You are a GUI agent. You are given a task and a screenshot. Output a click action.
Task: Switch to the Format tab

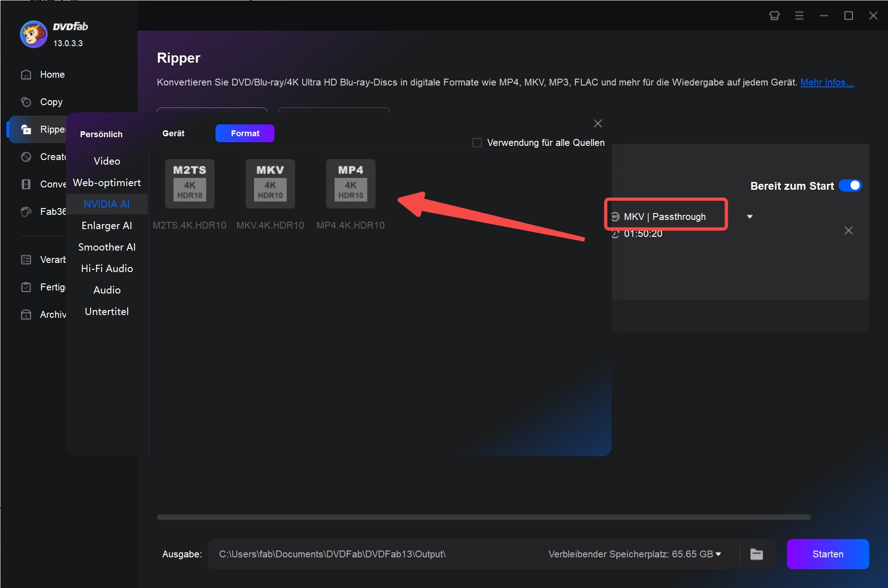[x=245, y=134]
